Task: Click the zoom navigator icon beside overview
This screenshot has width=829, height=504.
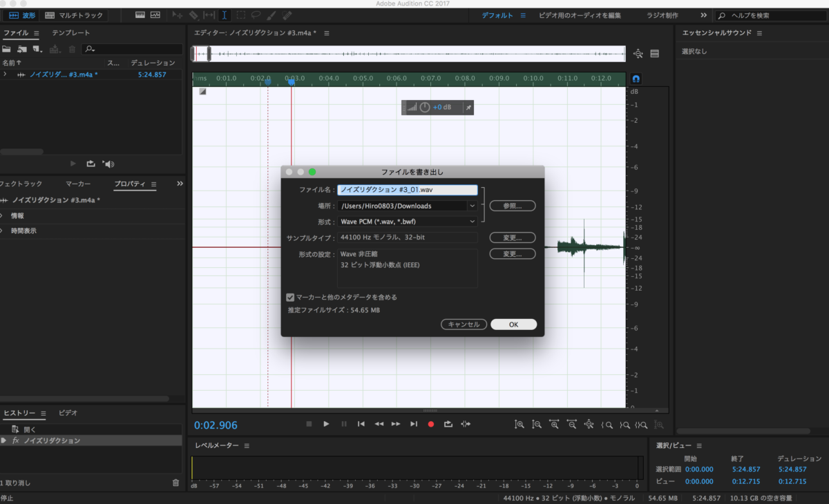Action: click(638, 54)
